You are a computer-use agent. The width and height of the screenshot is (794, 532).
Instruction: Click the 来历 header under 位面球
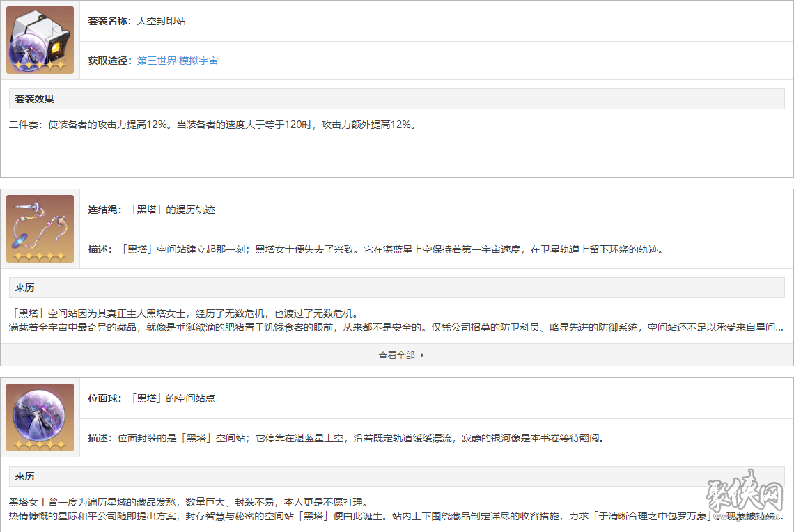tap(396, 476)
